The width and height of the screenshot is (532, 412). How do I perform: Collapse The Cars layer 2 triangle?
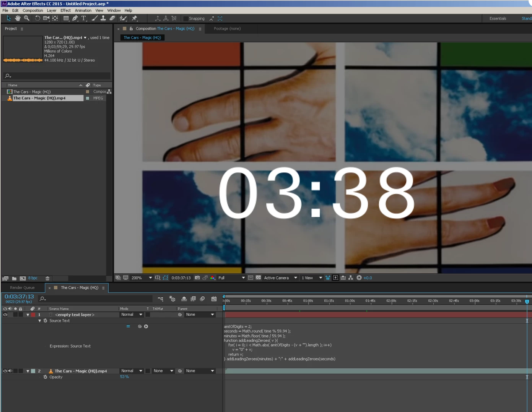(x=28, y=371)
